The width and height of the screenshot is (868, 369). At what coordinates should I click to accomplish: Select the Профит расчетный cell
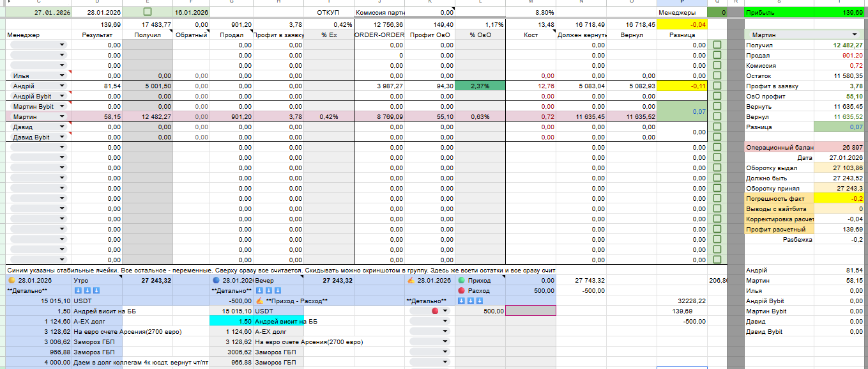779,229
